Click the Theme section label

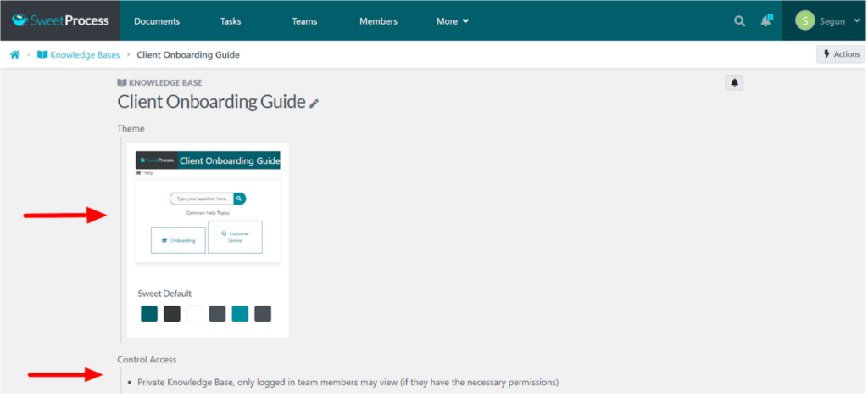(131, 129)
